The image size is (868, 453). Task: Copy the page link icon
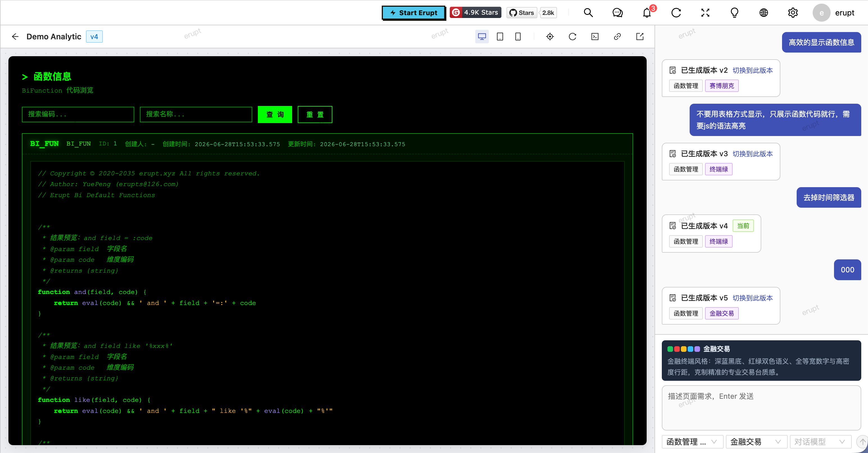click(x=617, y=37)
